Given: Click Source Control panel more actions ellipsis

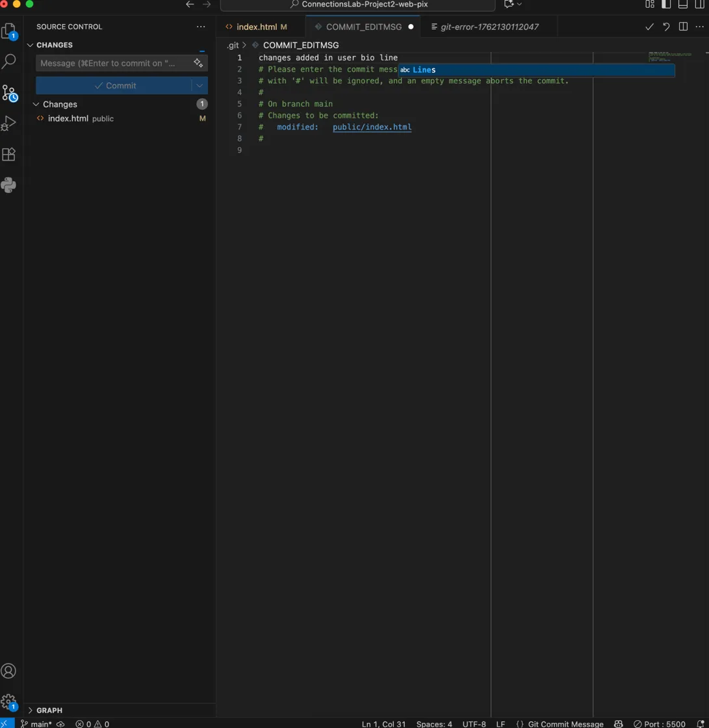Looking at the screenshot, I should [201, 27].
